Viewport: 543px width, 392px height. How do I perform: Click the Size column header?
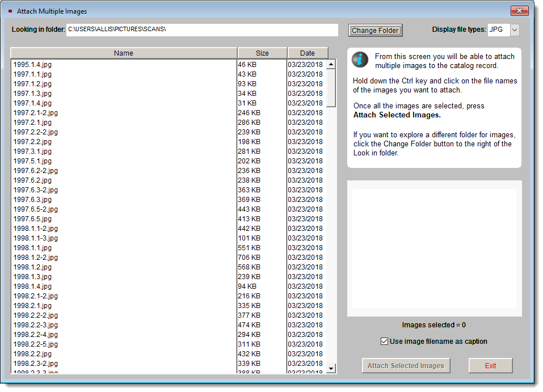point(262,52)
